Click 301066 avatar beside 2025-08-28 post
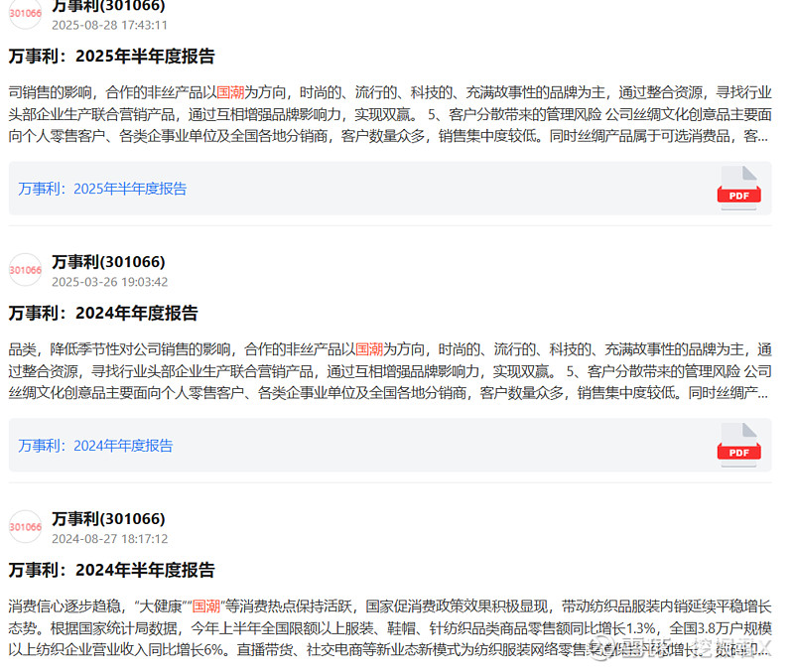794x672 pixels. 26,13
